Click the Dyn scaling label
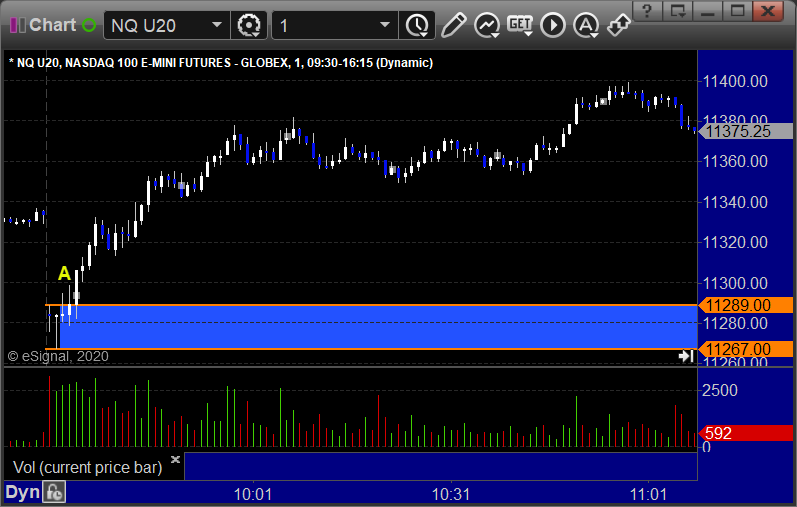797x507 pixels. coord(22,492)
